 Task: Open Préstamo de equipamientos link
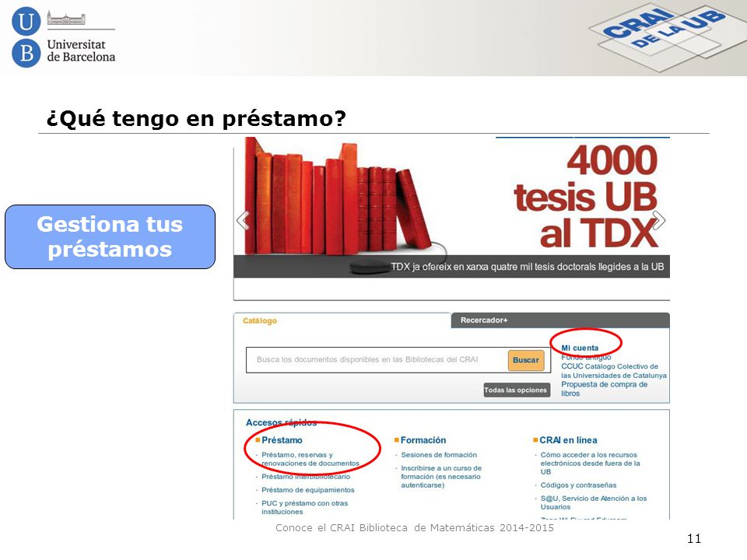tap(308, 490)
